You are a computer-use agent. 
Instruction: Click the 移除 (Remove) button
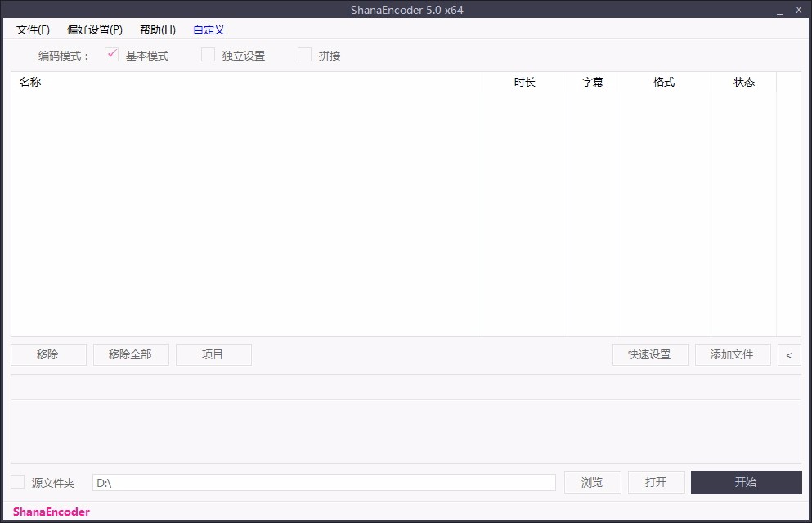pos(48,354)
